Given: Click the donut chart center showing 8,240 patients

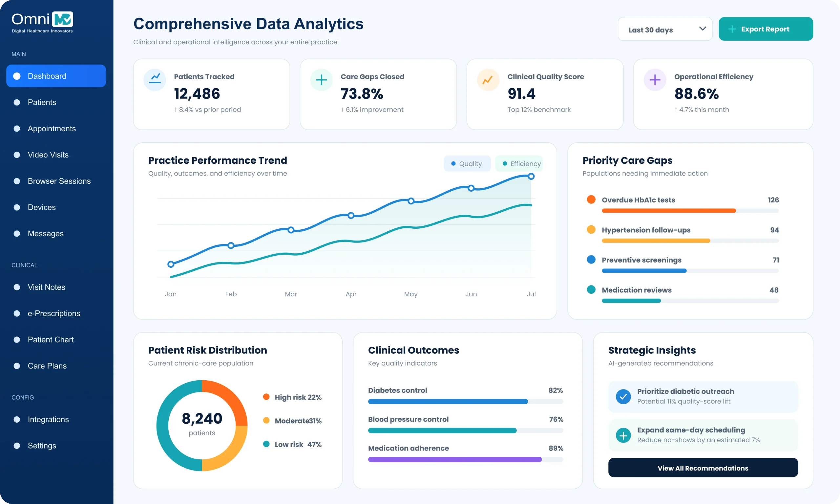Looking at the screenshot, I should coord(202,424).
